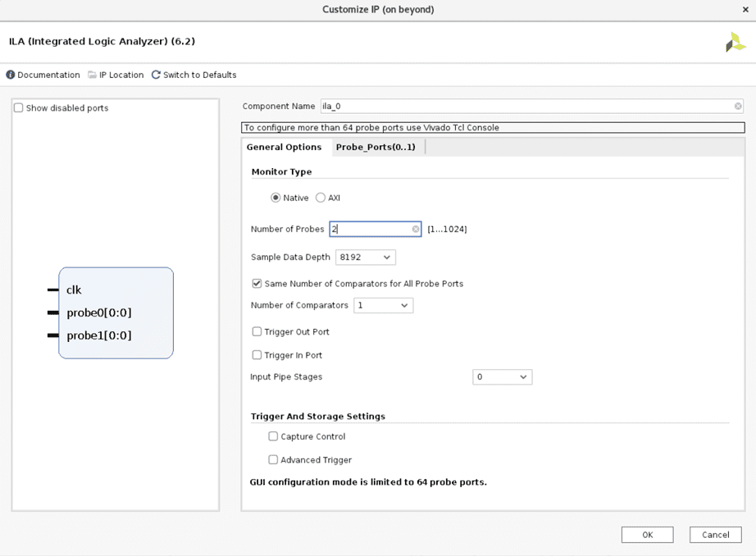Click the [1...1024] range hint
This screenshot has width=756, height=556.
pyautogui.click(x=447, y=229)
